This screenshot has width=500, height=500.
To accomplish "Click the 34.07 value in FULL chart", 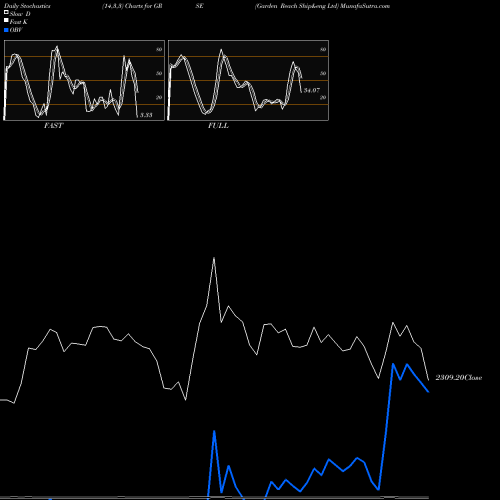I will [312, 90].
